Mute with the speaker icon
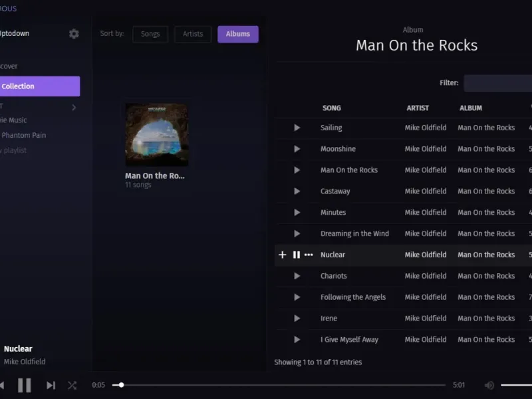 point(489,385)
